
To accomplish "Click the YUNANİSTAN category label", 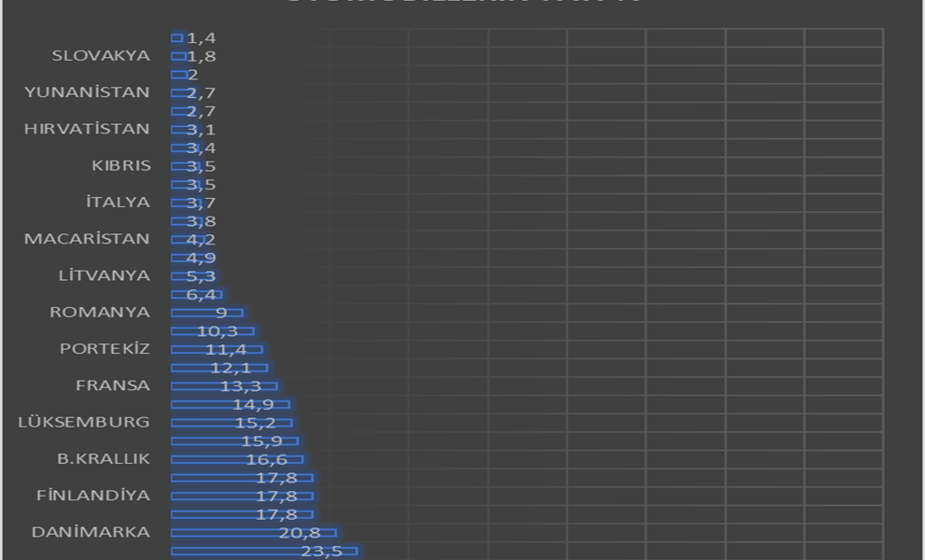I will [87, 92].
